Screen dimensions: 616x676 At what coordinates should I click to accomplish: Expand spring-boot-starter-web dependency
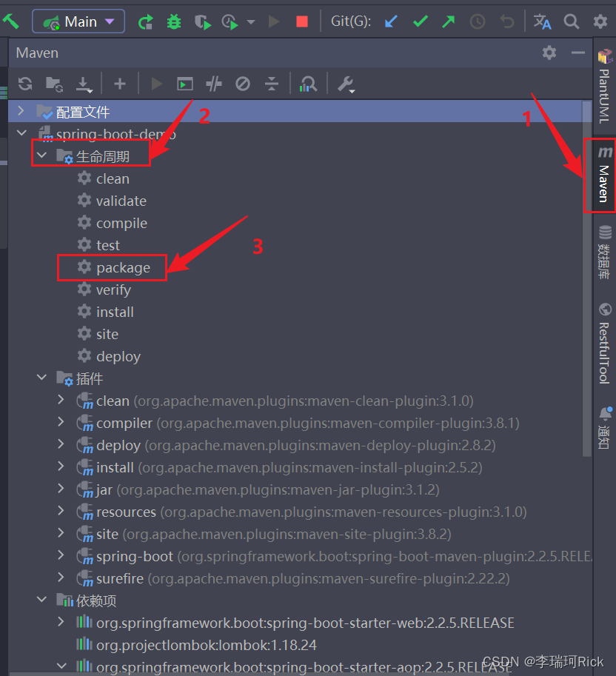[x=61, y=622]
